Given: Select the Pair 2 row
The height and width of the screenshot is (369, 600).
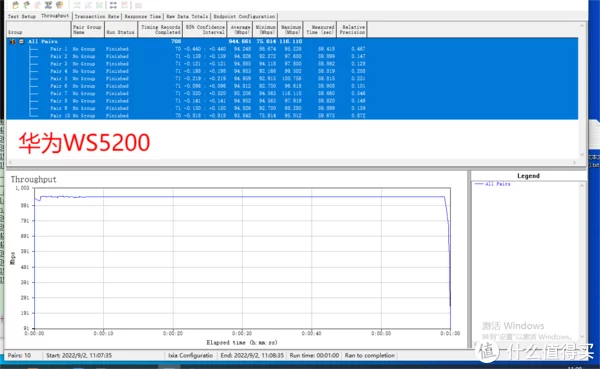Looking at the screenshot, I should pyautogui.click(x=292, y=56).
